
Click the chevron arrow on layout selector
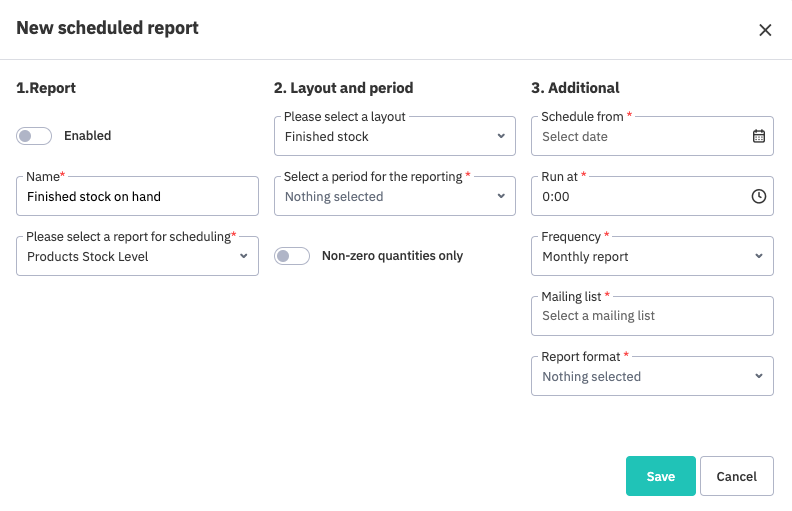pos(501,136)
